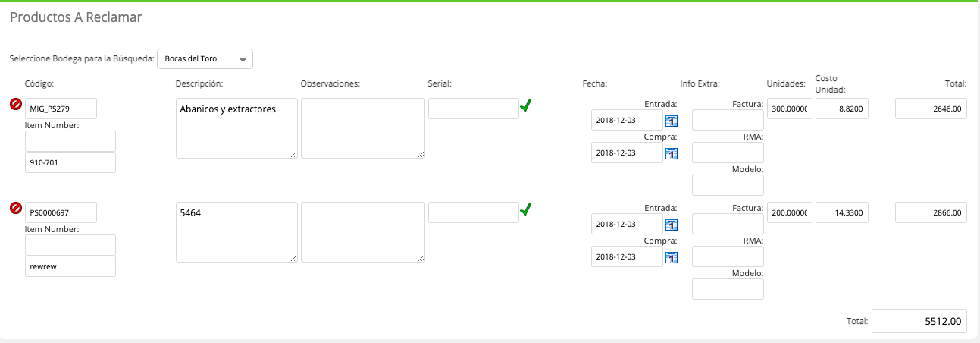Open Compra calendar for the first product

click(671, 153)
